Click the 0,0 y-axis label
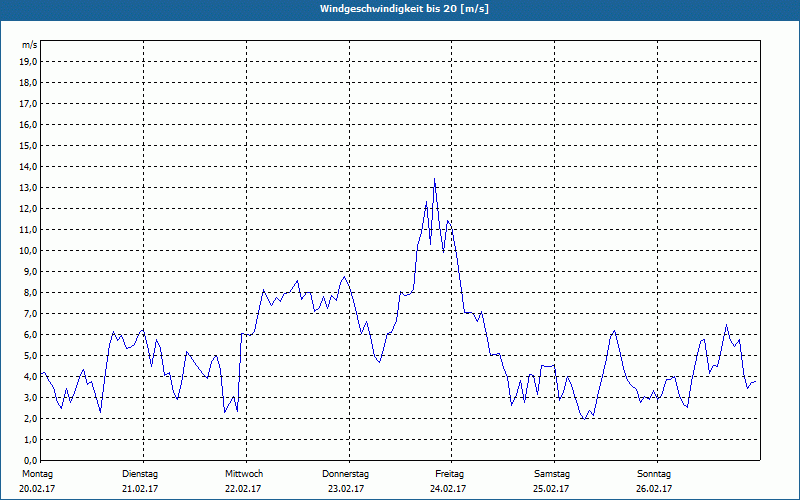800x500 pixels. [x=30, y=461]
